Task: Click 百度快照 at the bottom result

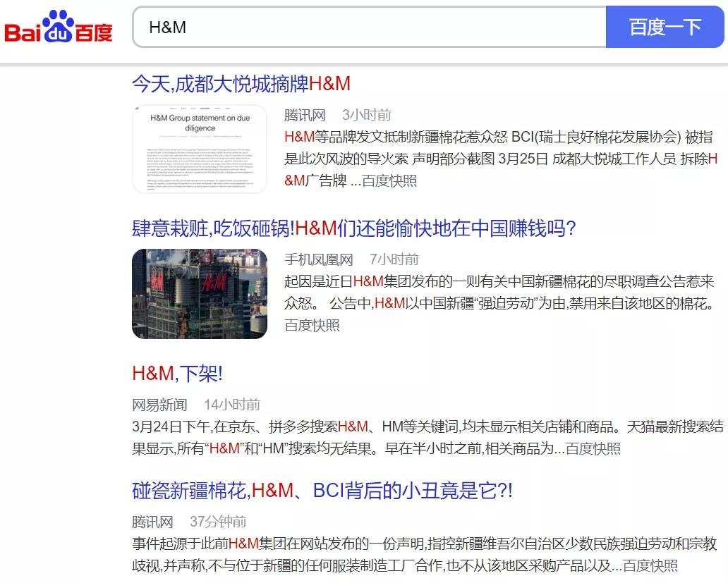Action: tap(650, 565)
